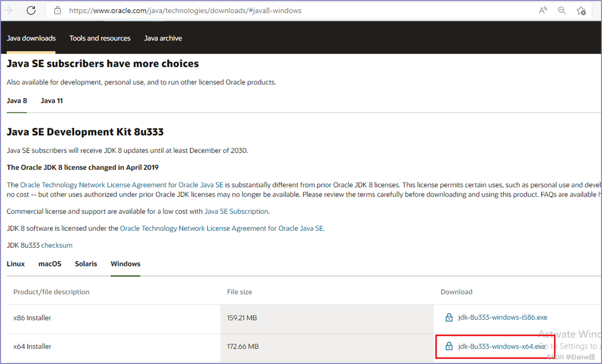Click the File size column header
This screenshot has width=602, height=364.
coord(239,292)
